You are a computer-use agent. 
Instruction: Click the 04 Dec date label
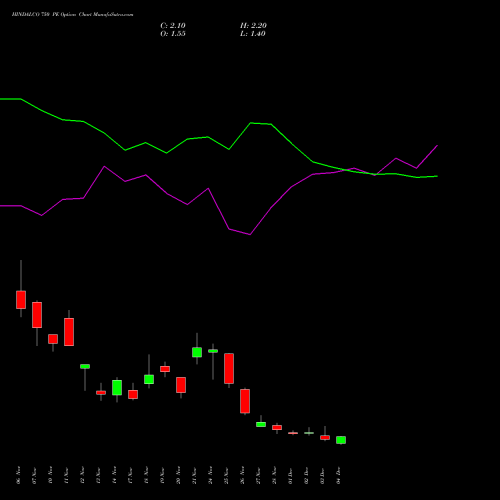pos(338,475)
